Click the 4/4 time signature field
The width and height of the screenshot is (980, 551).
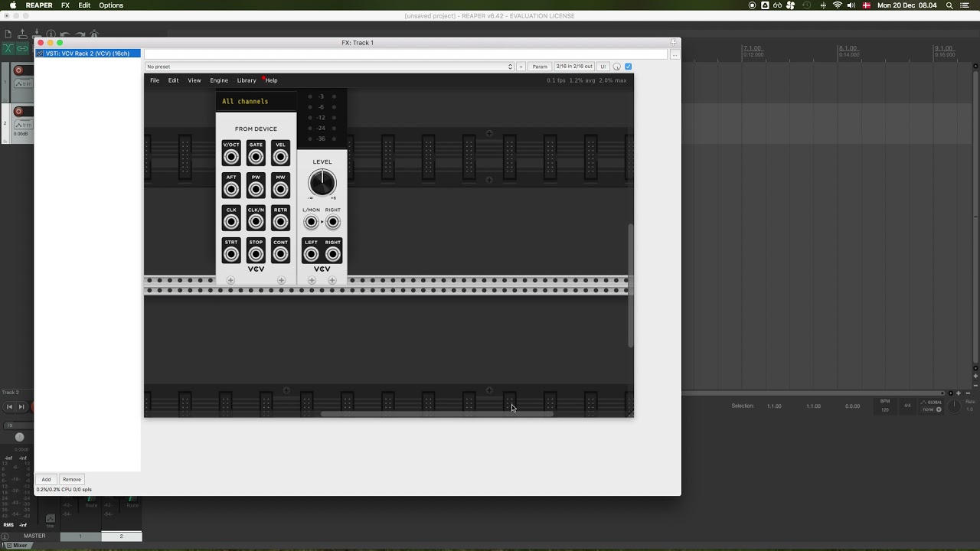(x=907, y=406)
